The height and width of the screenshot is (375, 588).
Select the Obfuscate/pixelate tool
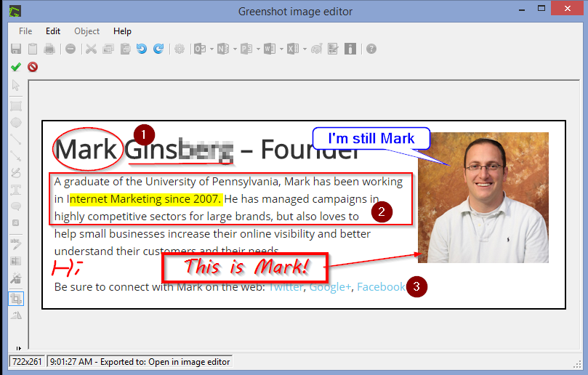(16, 261)
